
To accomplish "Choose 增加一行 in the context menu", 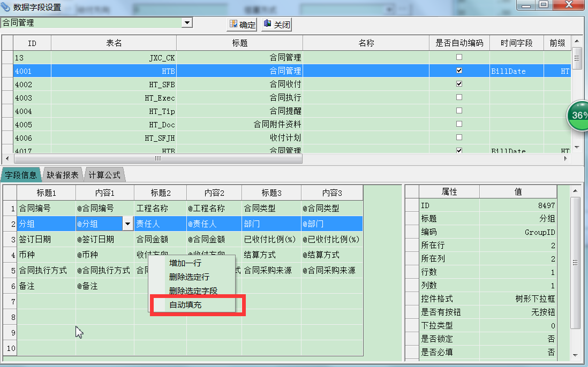I will 185,263.
